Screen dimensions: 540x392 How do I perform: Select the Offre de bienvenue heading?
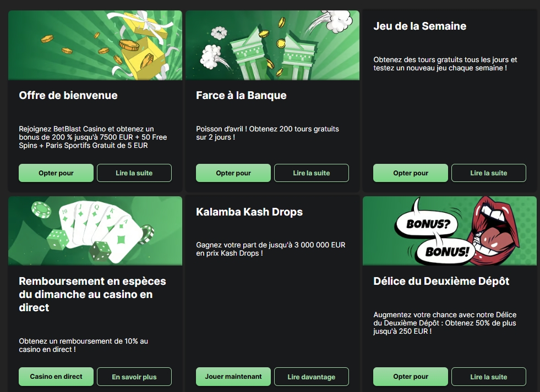click(68, 95)
